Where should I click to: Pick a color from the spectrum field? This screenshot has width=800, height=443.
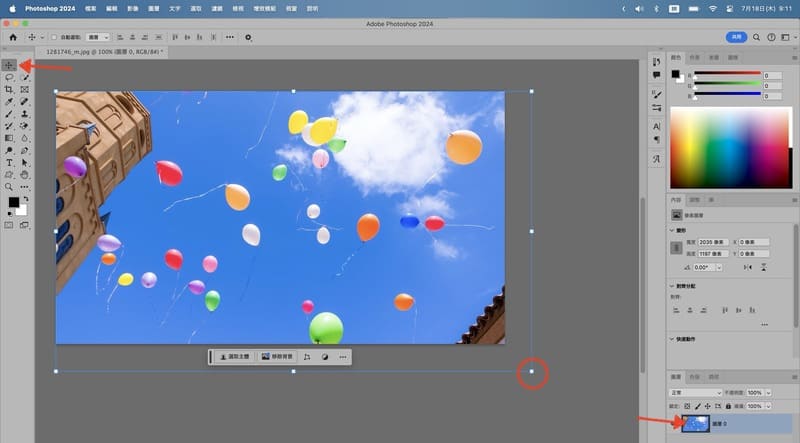[731, 147]
